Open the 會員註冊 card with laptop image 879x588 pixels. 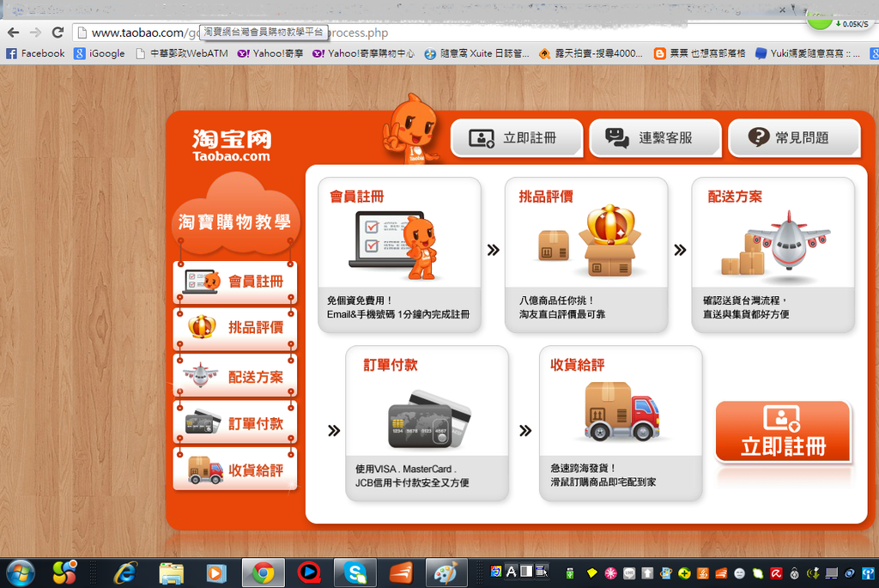[399, 255]
